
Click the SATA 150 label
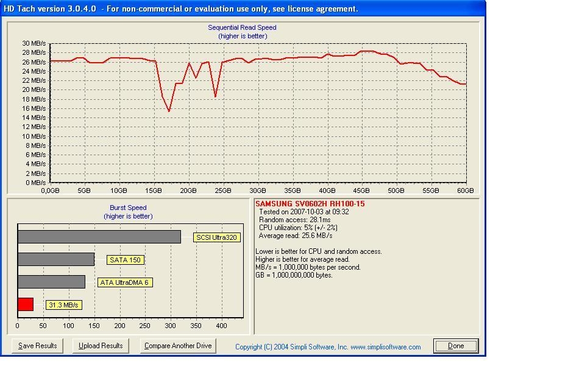tap(126, 260)
